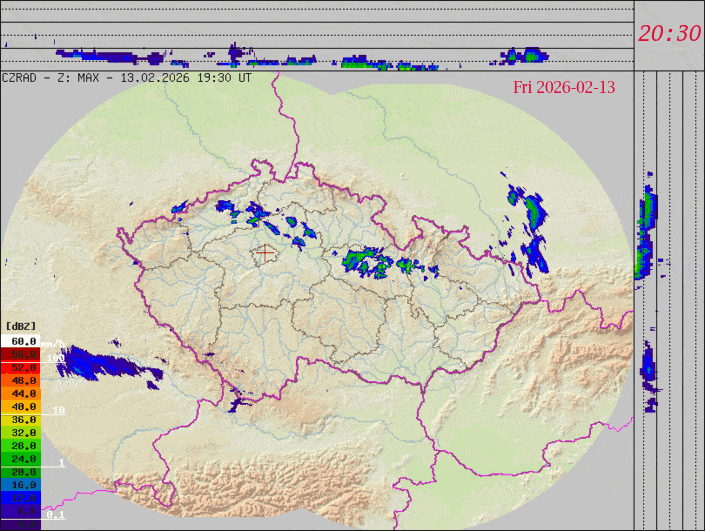The height and width of the screenshot is (531, 705).
Task: Click the green 28.0 dBZ legend color
Action: coord(20,446)
